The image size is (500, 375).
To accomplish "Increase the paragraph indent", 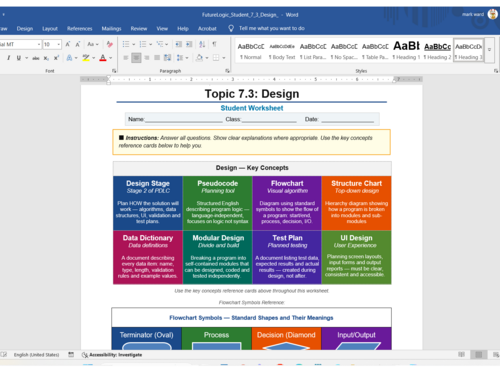I will (x=189, y=44).
